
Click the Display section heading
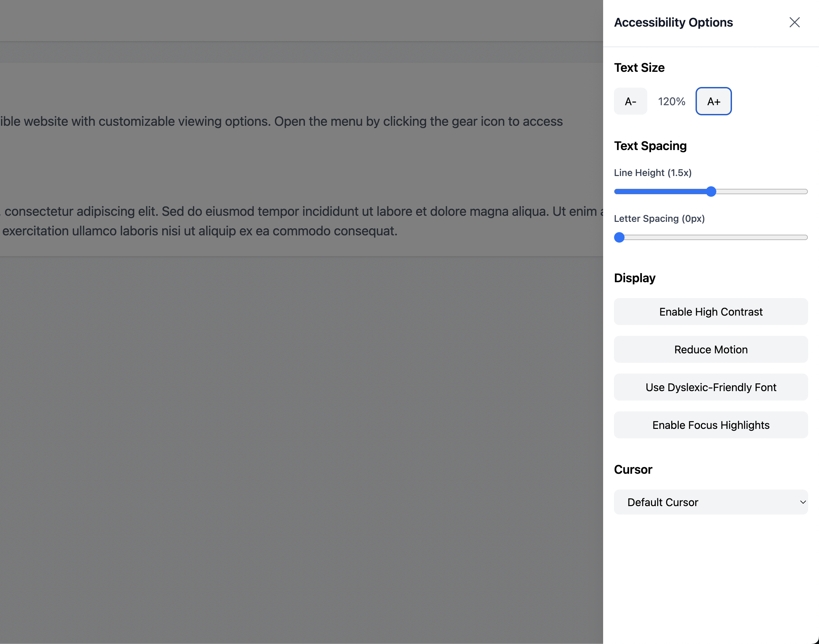point(635,278)
